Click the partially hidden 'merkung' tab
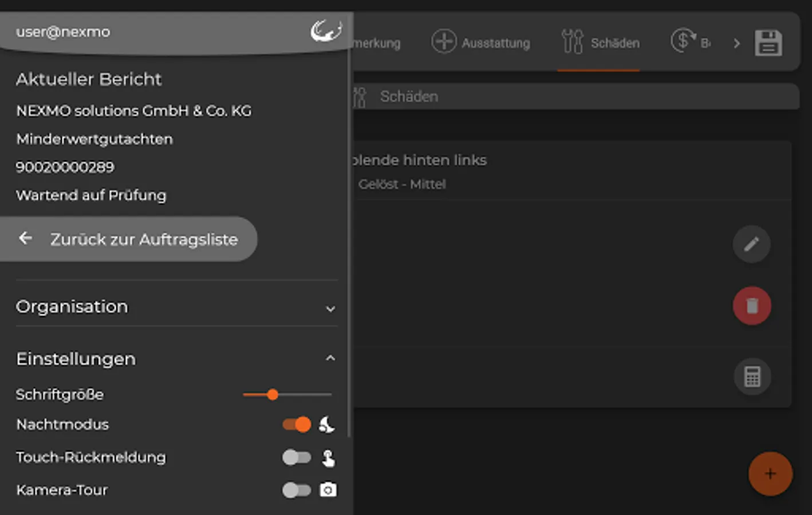812x515 pixels. pyautogui.click(x=377, y=43)
